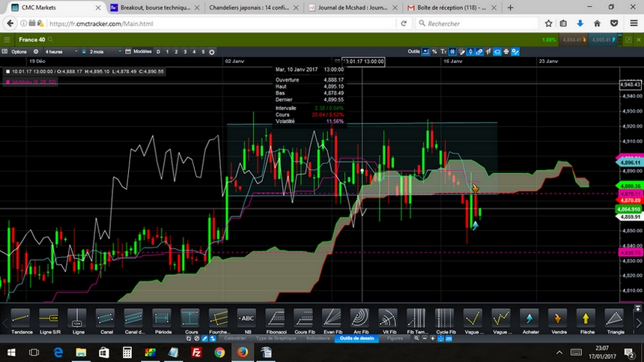This screenshot has width=644, height=362.
Task: Click the zoom magnifier in bottom bar
Action: (x=416, y=339)
